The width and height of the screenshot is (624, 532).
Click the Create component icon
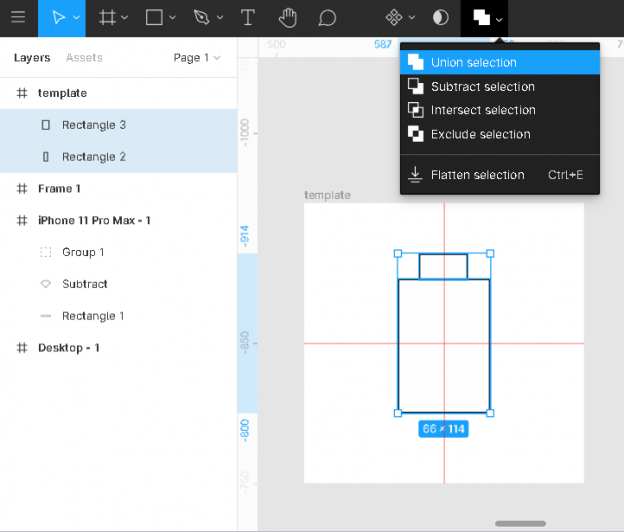pyautogui.click(x=394, y=18)
